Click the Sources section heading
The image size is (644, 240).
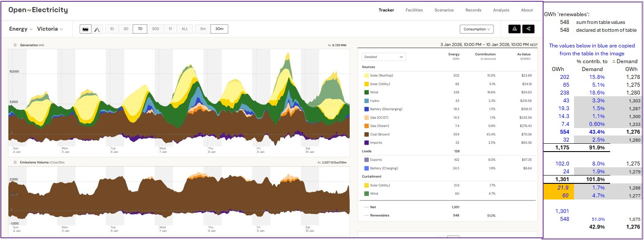pos(368,67)
